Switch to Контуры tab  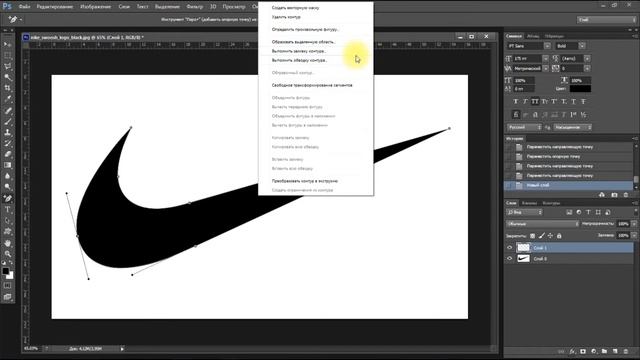click(551, 203)
